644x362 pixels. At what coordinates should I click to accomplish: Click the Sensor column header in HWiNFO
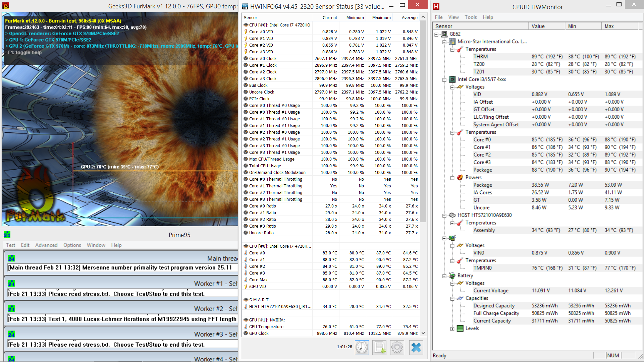click(x=277, y=17)
